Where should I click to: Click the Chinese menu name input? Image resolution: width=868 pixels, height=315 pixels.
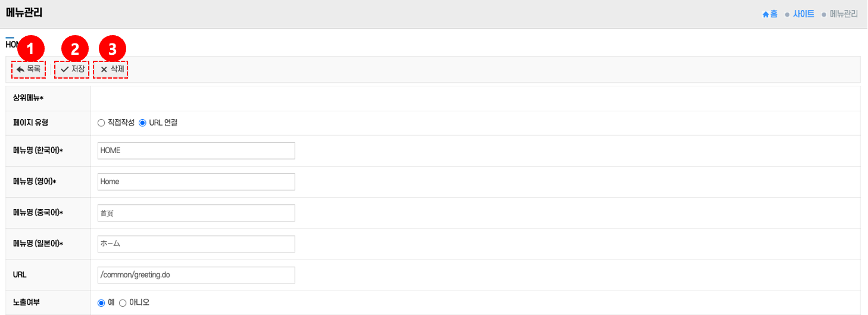pos(196,213)
